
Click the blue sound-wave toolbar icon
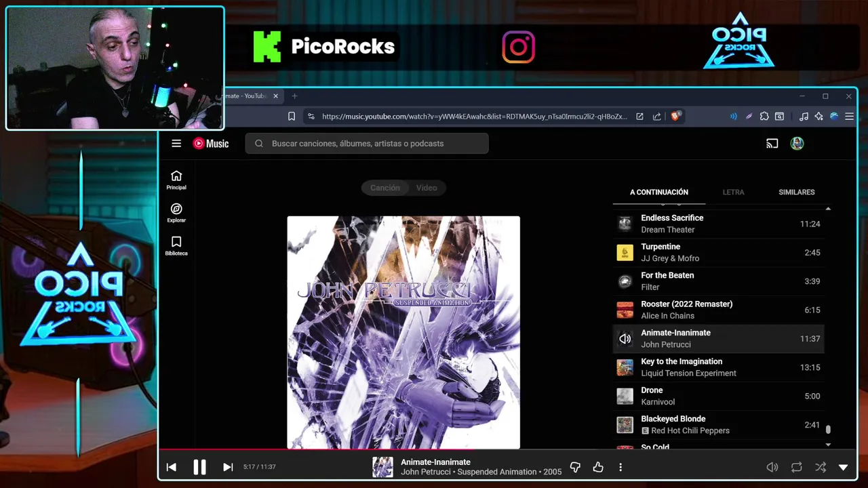[x=733, y=117]
